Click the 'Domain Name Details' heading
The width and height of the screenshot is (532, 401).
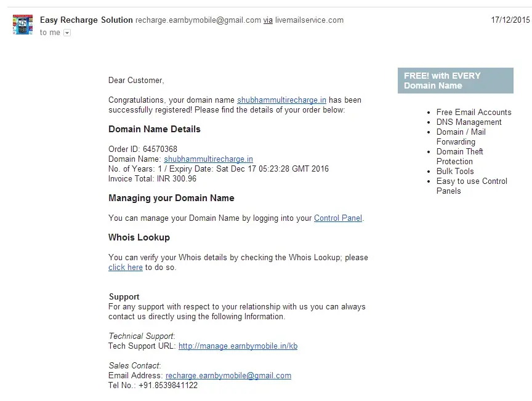tap(155, 129)
